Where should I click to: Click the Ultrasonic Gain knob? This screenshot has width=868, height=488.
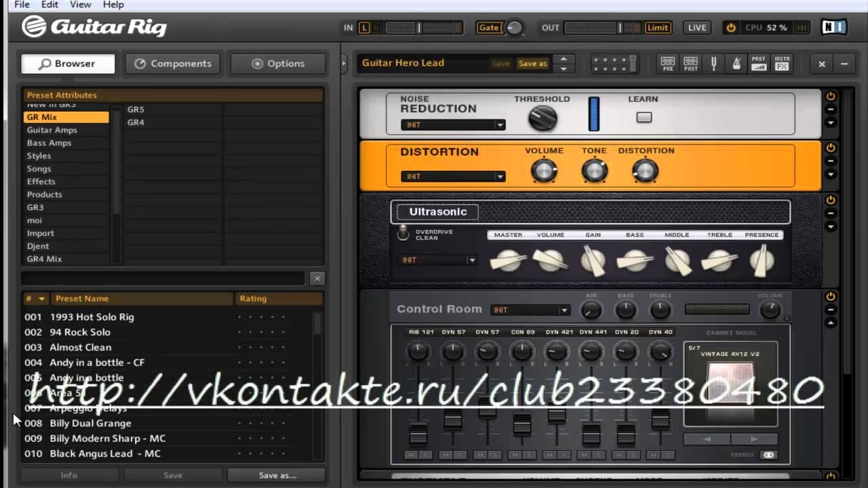[593, 260]
